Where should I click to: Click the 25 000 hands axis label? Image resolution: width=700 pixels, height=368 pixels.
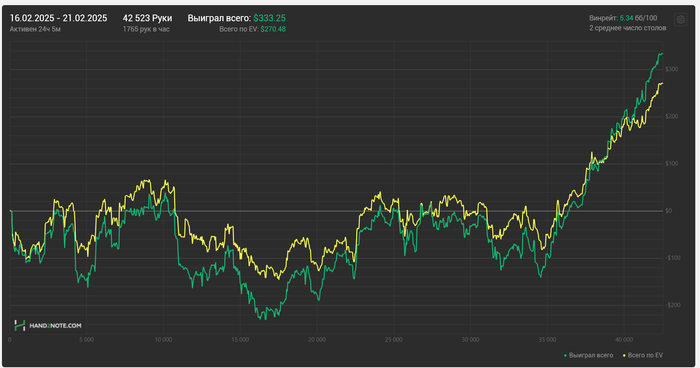pyautogui.click(x=394, y=340)
